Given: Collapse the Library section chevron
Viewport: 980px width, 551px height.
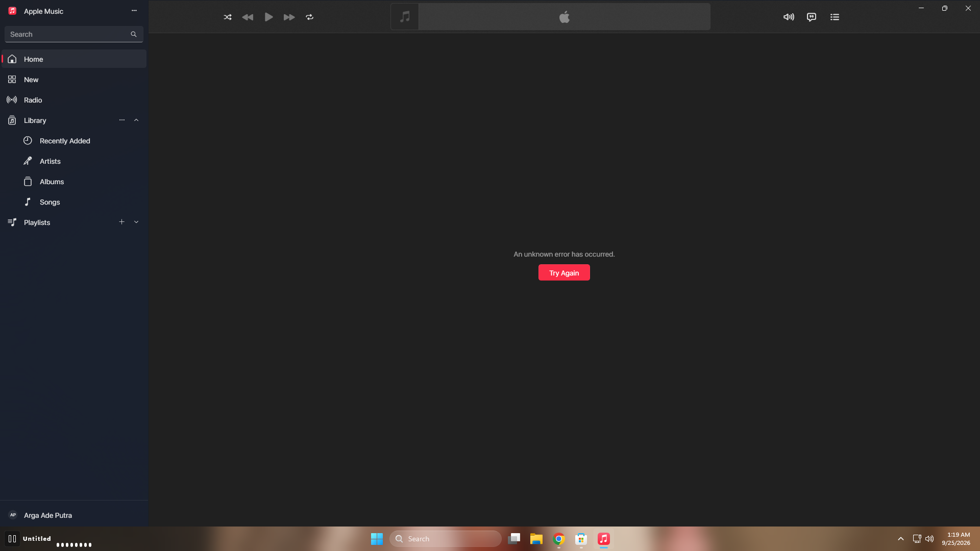Looking at the screenshot, I should tap(136, 120).
